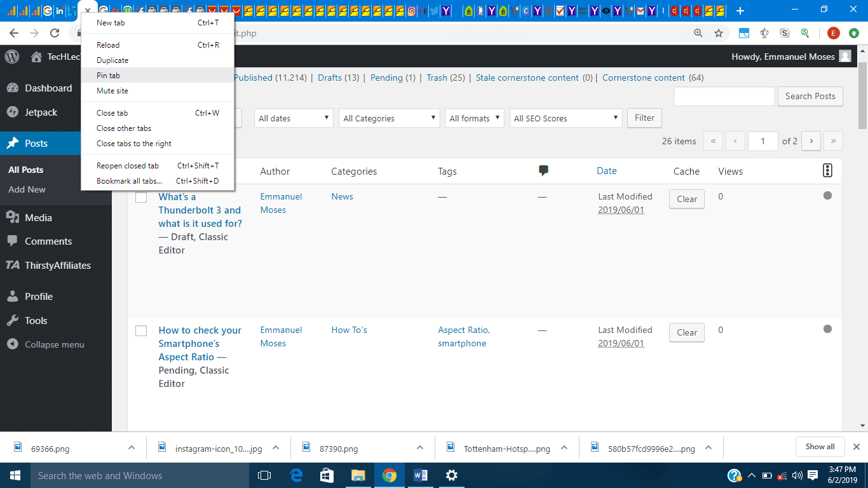
Task: Open Task View from the taskbar
Action: 264,475
